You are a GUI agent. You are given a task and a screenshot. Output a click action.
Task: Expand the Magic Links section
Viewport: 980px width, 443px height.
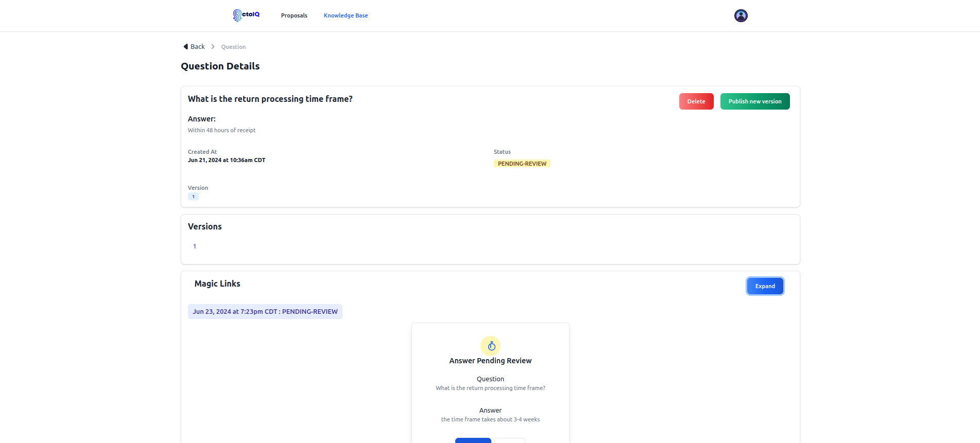pos(765,286)
